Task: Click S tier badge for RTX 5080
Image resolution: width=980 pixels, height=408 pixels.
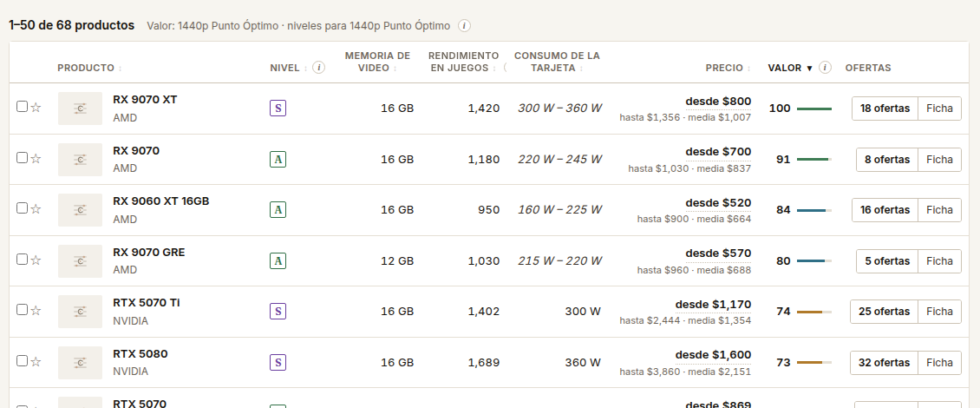Action: [278, 362]
